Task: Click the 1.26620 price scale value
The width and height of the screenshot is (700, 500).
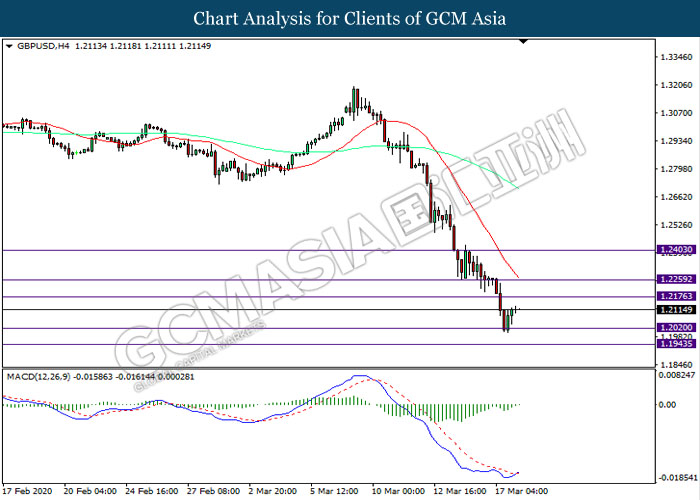Action: [677, 197]
